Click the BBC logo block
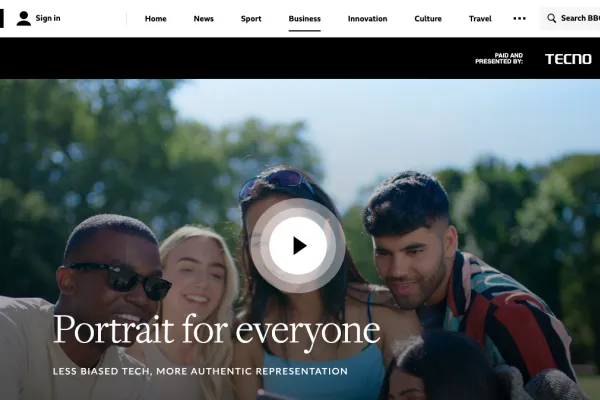The height and width of the screenshot is (400, 600). tap(2, 18)
